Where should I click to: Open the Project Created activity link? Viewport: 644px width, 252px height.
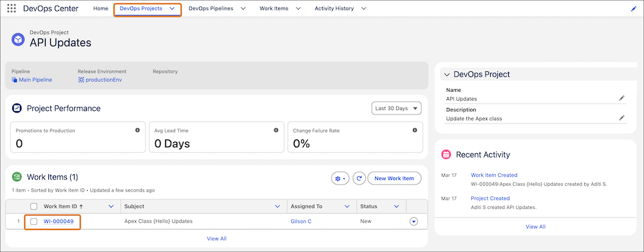point(490,199)
